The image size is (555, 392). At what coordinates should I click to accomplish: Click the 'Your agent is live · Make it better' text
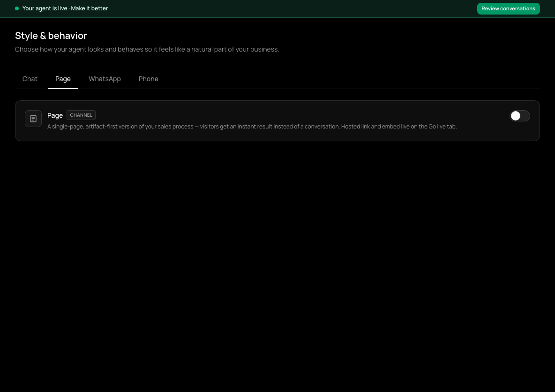(x=65, y=8)
